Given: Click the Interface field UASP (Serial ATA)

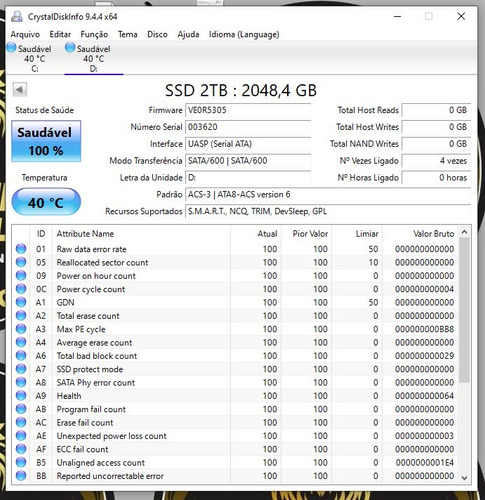Looking at the screenshot, I should tap(248, 144).
